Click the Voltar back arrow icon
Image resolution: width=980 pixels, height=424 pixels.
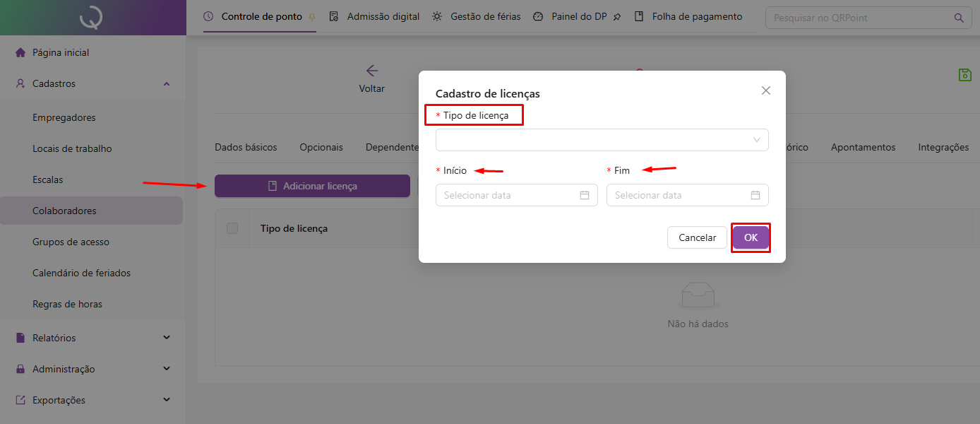click(372, 71)
